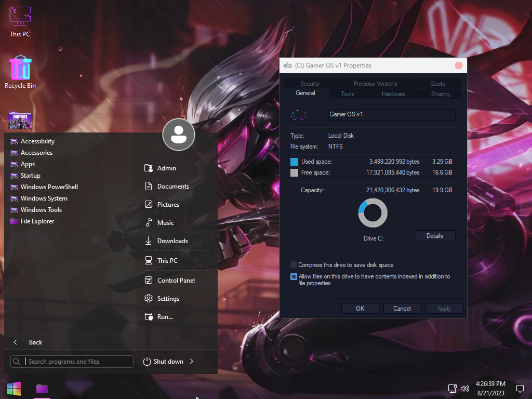This screenshot has width=532, height=399.
Task: Switch to the Sharing tab
Action: click(440, 94)
